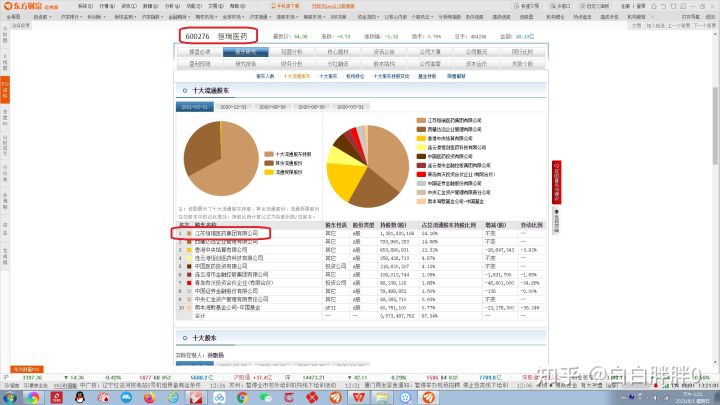Click the home icon in title bar
720x405 pixels.
coord(654,6)
